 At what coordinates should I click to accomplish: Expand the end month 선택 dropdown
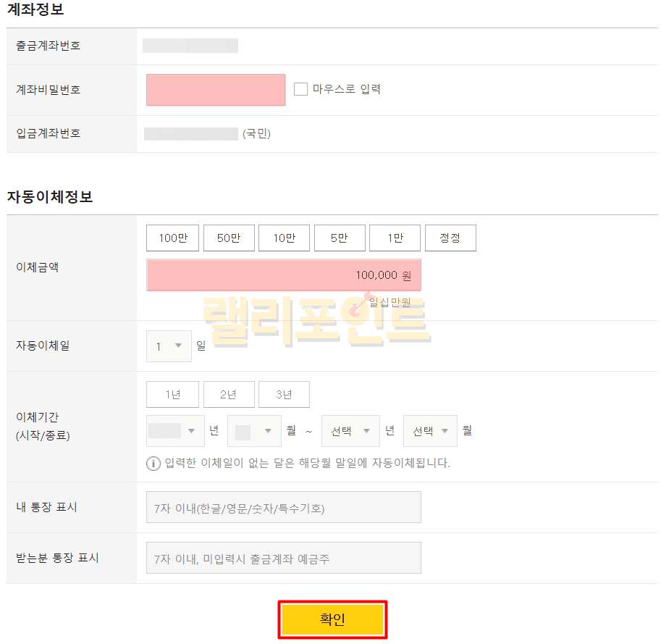430,431
